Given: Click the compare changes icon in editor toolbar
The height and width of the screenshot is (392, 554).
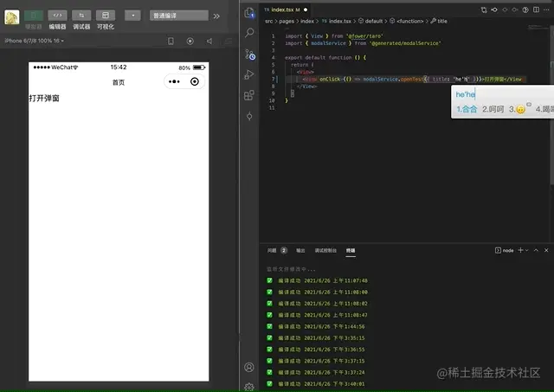Looking at the screenshot, I should [484, 10].
